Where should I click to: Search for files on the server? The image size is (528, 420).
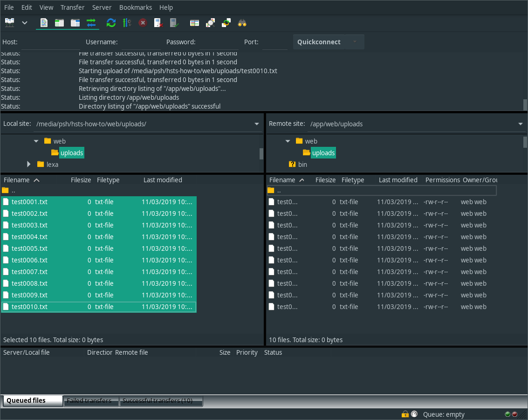(x=242, y=22)
